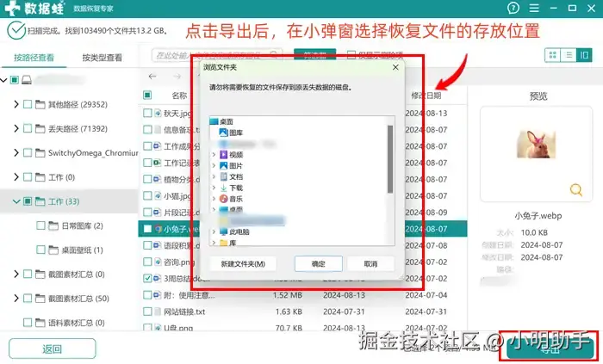Viewport: 603px width, 364px height.
Task: Switch to grid thumbnail view
Action: coord(553,55)
